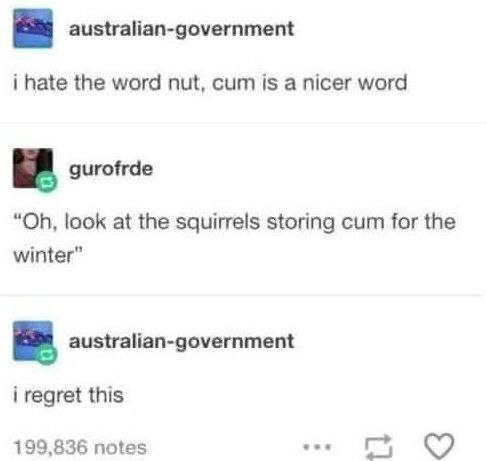
Task: Visit gurofrde's blog via the username
Action: click(111, 169)
